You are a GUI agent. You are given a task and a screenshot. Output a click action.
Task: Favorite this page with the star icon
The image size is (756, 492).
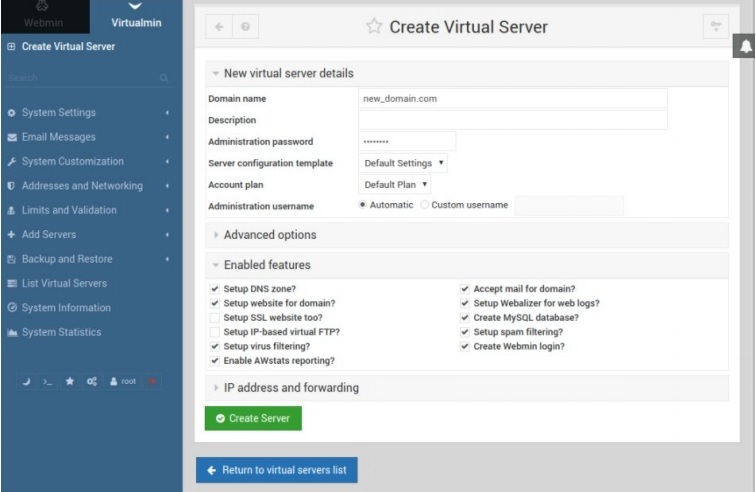374,26
